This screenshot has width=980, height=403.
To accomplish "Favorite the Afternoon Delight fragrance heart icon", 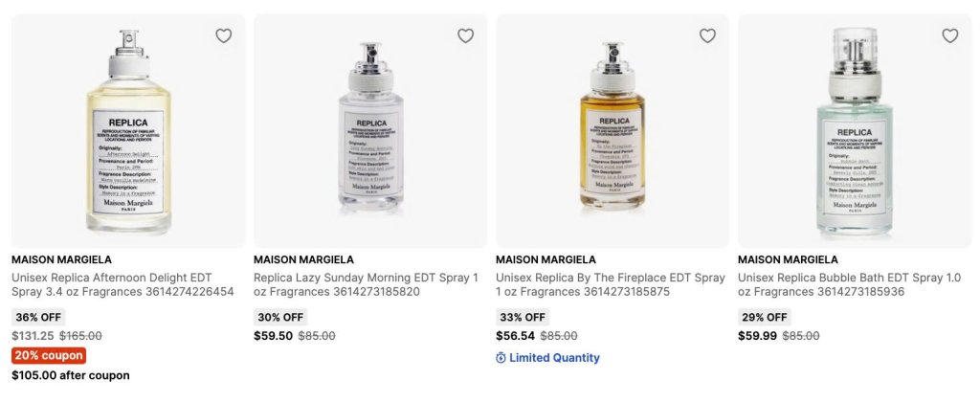I will tap(223, 35).
